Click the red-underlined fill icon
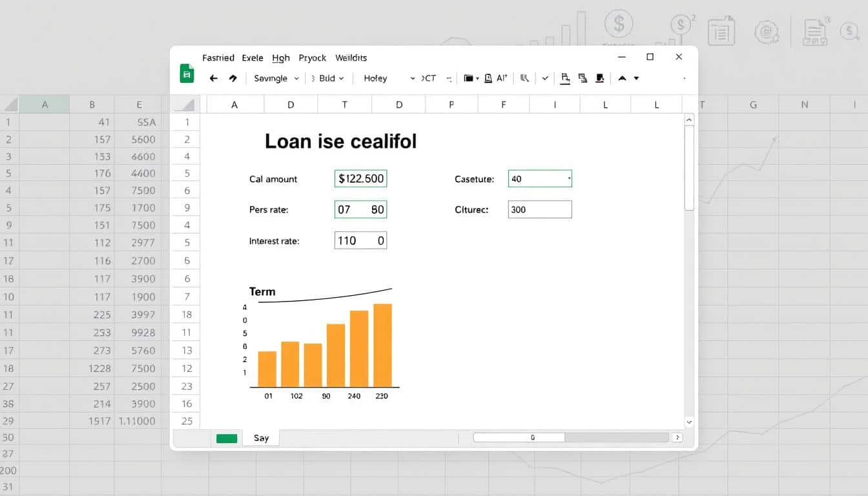868x496 pixels. pyautogui.click(x=599, y=78)
